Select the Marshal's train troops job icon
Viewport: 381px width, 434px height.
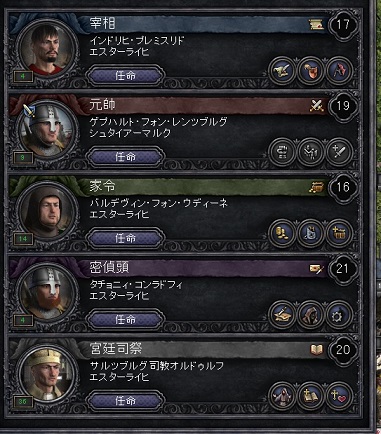(310, 152)
